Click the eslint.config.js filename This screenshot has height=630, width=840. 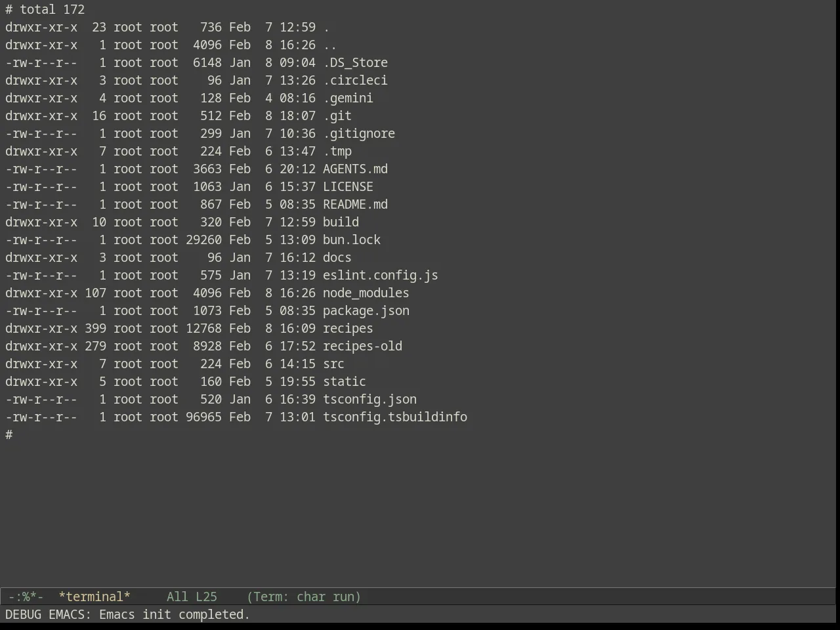coord(380,275)
